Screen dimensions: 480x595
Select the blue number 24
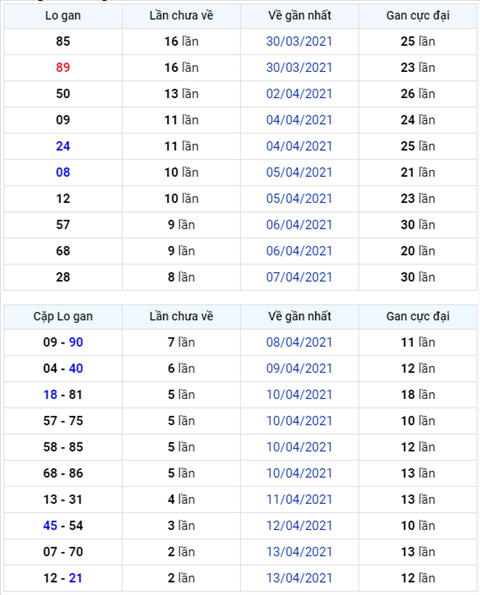[x=63, y=146]
